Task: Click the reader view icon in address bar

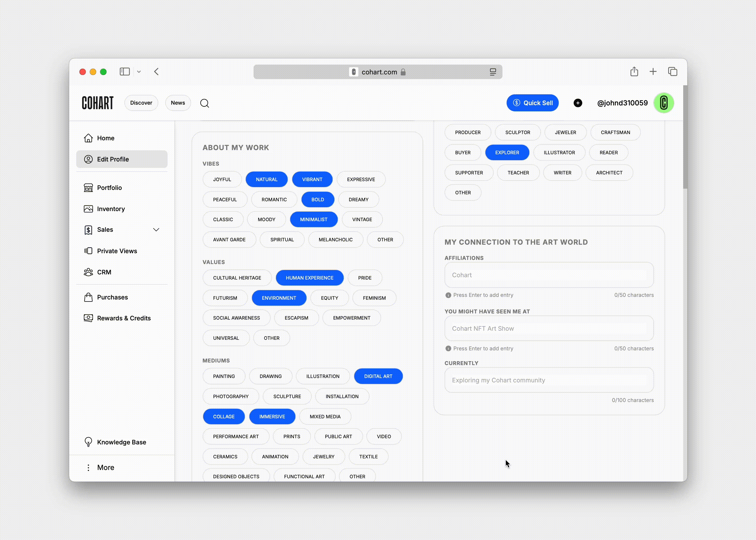Action: (493, 72)
